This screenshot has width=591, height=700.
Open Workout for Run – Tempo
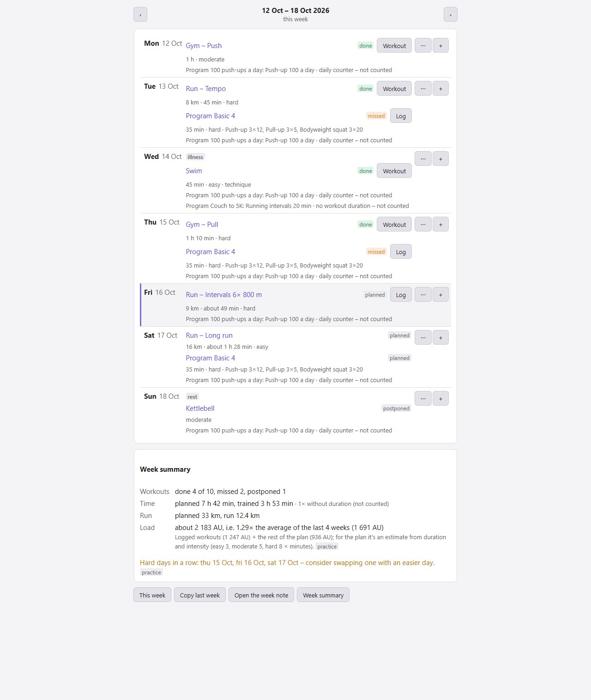(x=394, y=88)
